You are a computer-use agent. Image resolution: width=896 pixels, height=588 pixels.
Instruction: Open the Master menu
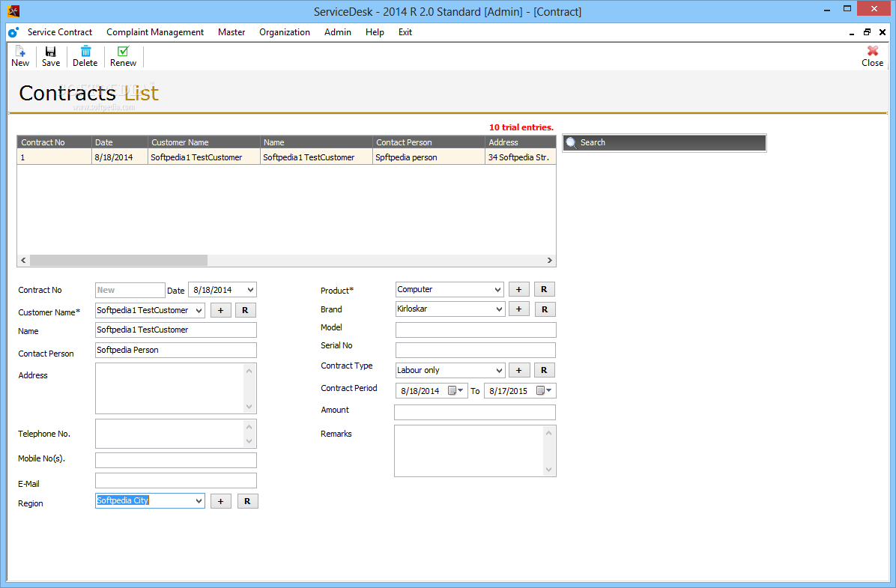click(x=231, y=32)
